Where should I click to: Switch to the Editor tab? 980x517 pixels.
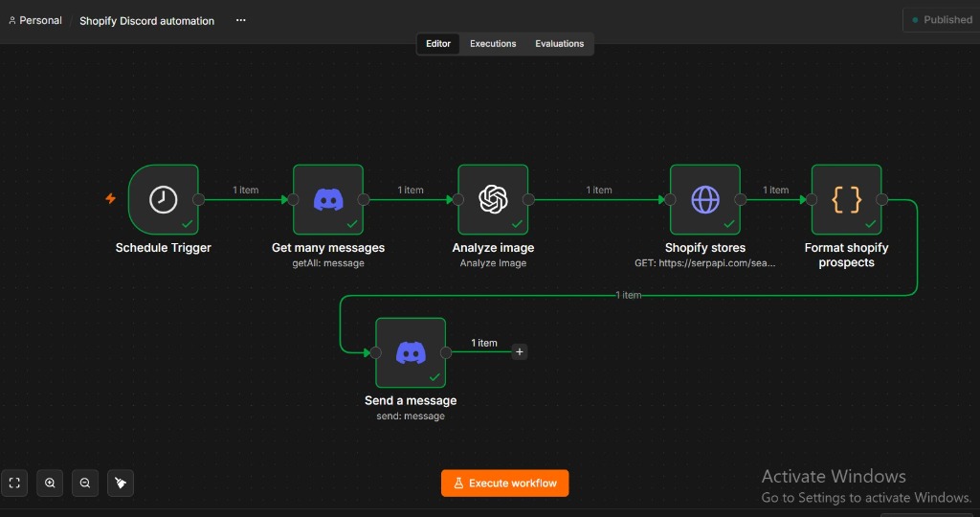(x=438, y=44)
